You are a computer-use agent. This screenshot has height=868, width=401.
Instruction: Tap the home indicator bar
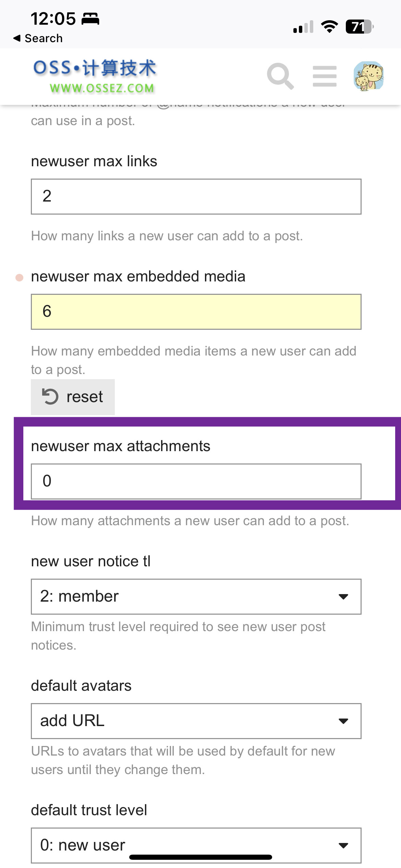pos(200,857)
